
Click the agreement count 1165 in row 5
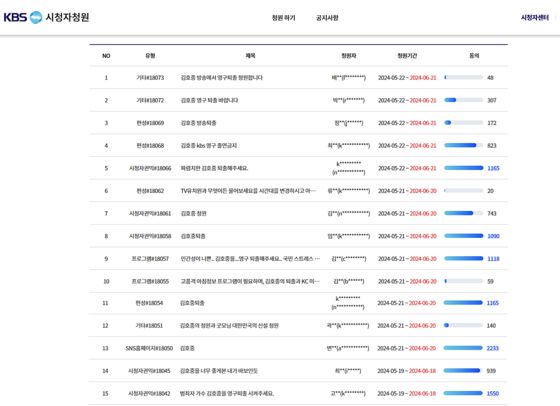494,168
